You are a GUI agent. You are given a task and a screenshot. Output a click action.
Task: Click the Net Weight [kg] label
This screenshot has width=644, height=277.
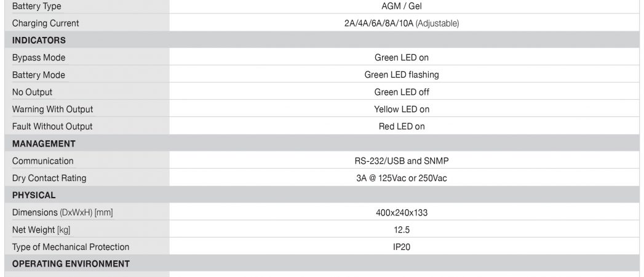[x=41, y=230]
